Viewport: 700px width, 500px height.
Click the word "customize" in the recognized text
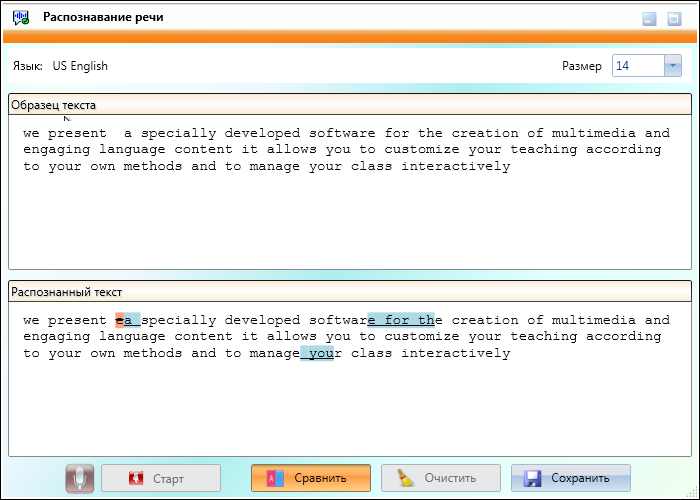(x=422, y=336)
